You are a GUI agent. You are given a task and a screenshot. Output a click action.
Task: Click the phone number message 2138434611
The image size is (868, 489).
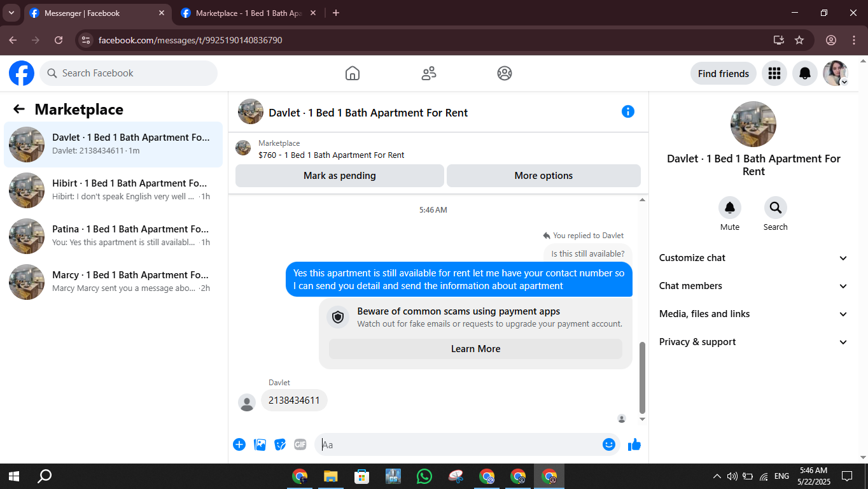[294, 400]
